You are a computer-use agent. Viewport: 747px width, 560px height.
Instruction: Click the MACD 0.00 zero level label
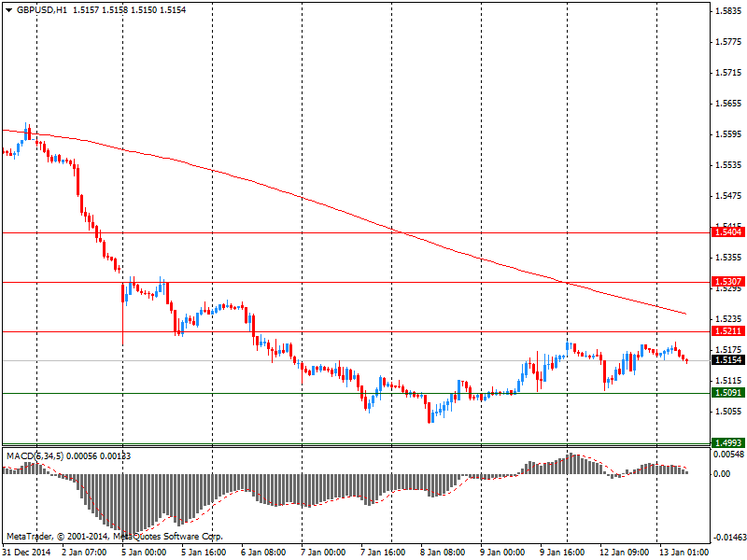[x=722, y=474]
